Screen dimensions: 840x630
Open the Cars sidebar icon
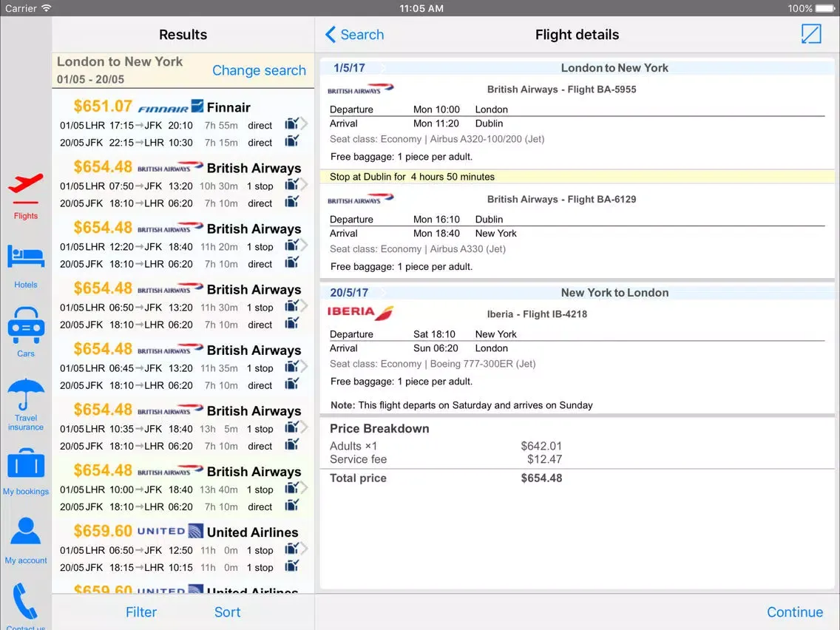[x=25, y=325]
